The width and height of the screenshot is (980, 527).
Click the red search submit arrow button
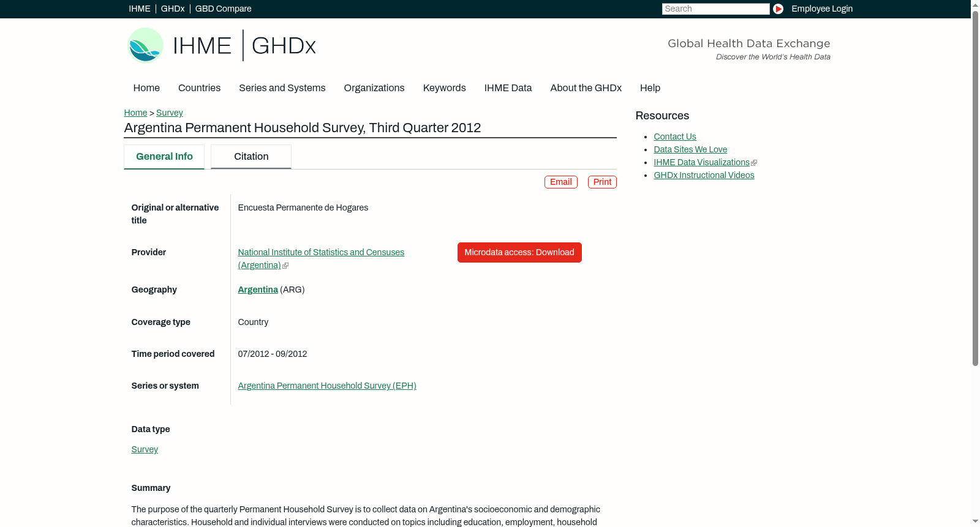778,9
